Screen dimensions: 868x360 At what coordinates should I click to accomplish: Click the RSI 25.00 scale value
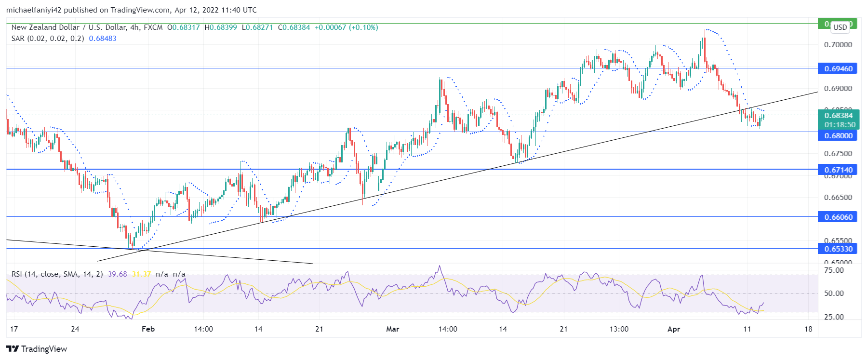(834, 317)
